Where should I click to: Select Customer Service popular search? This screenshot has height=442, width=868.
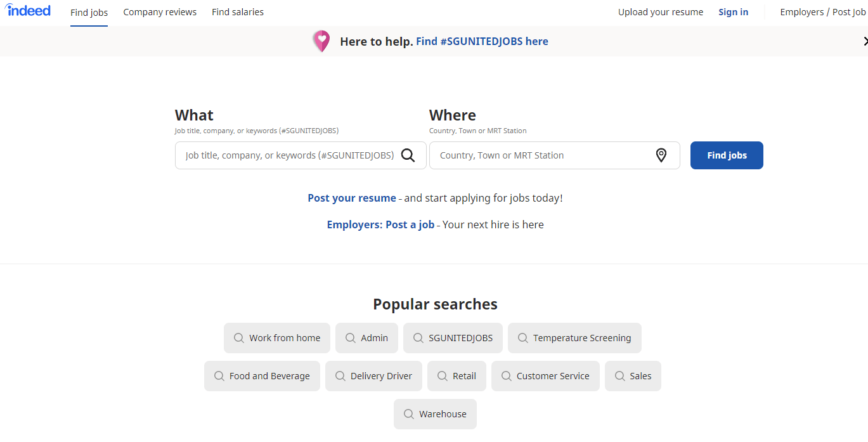click(x=545, y=376)
